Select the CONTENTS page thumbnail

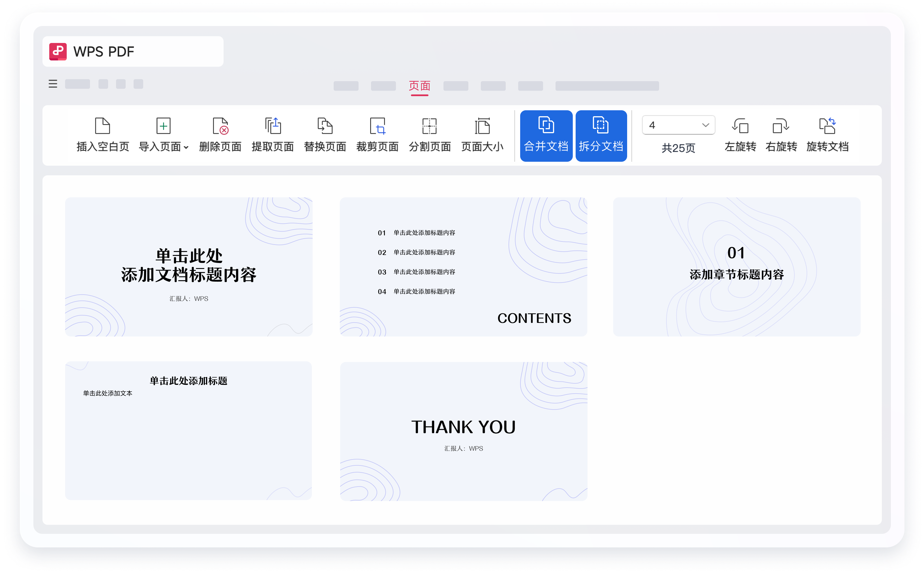point(464,267)
